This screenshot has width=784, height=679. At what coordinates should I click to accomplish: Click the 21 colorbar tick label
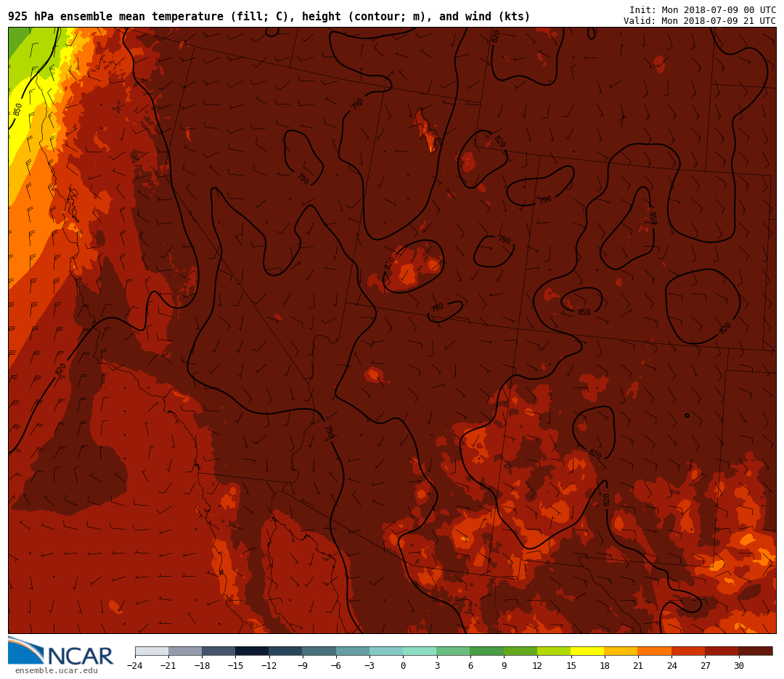638,665
